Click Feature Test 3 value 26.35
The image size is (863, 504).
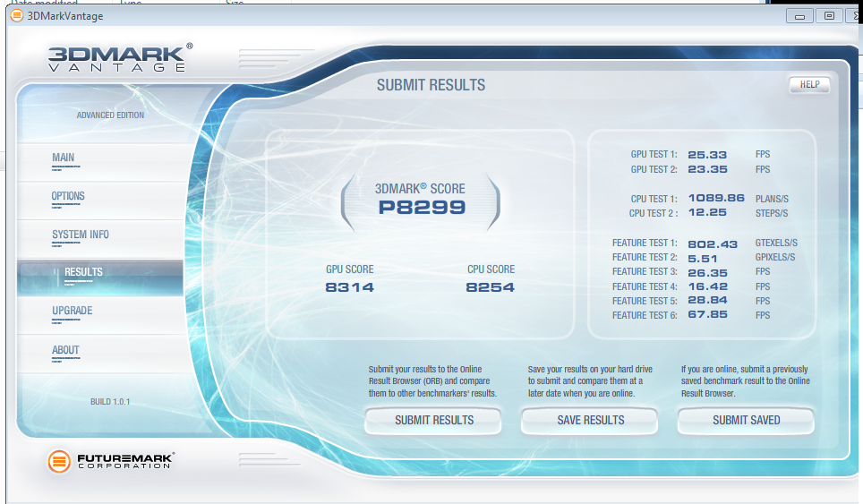(x=708, y=273)
